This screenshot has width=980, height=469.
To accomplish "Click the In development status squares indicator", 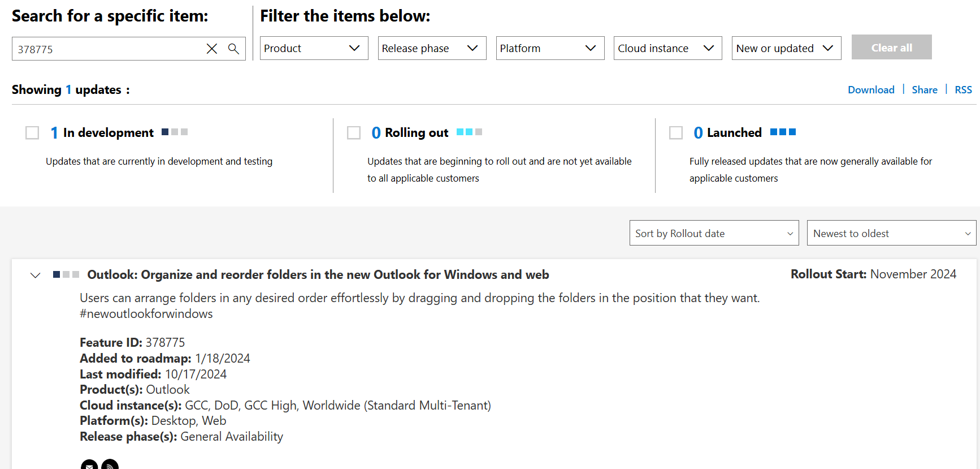I will (x=175, y=132).
